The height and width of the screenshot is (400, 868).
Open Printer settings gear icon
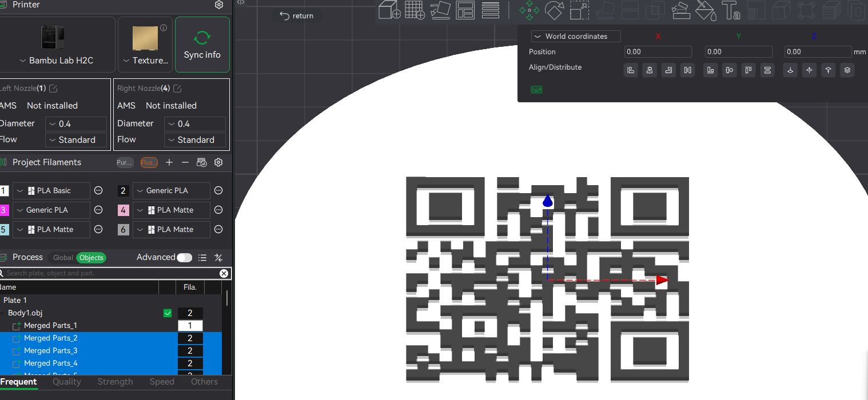(x=219, y=5)
